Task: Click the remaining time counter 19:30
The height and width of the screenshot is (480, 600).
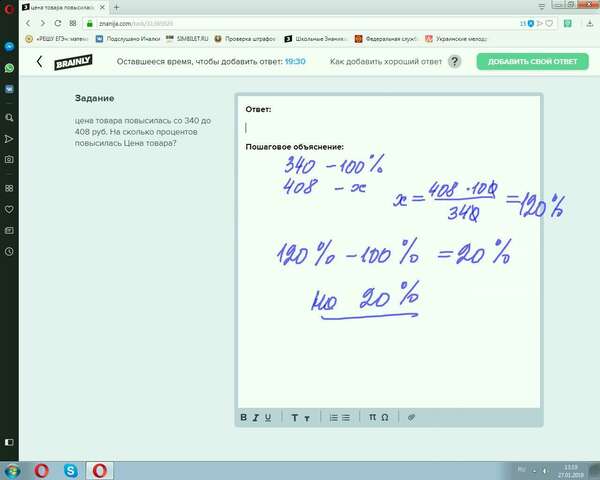Action: click(x=295, y=61)
